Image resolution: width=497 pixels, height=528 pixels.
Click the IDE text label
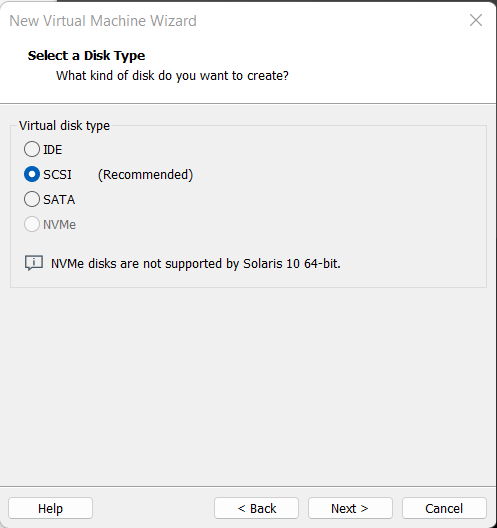pos(53,150)
